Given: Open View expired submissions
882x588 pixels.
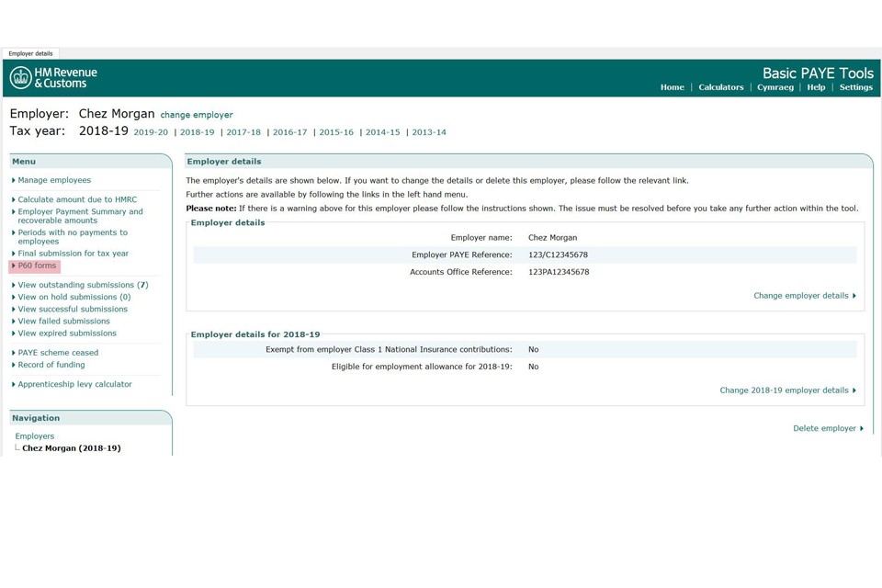Looking at the screenshot, I should click(67, 334).
